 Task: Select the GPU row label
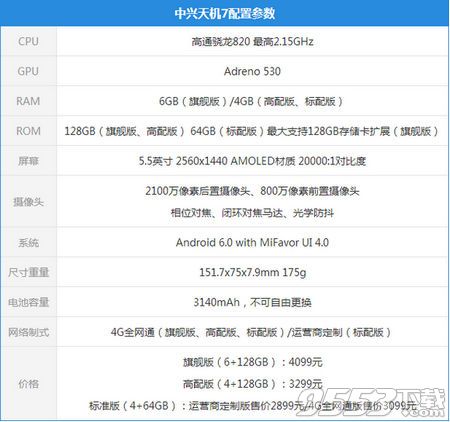click(x=28, y=71)
